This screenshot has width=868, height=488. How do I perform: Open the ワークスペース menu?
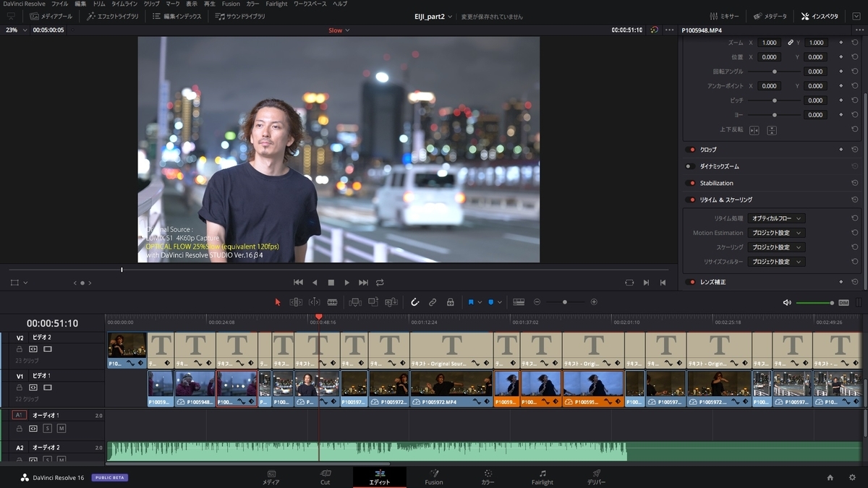[x=310, y=4]
